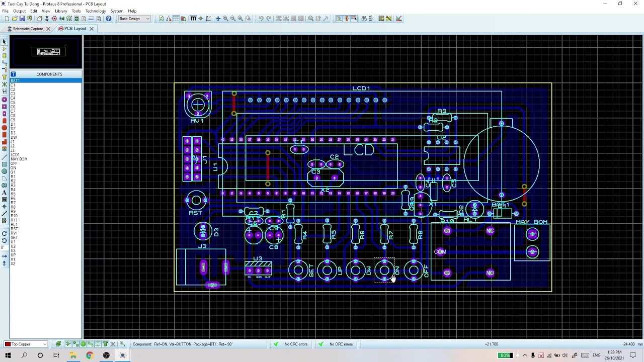
Task: Toggle metric units 'm' button
Action: 193,19
